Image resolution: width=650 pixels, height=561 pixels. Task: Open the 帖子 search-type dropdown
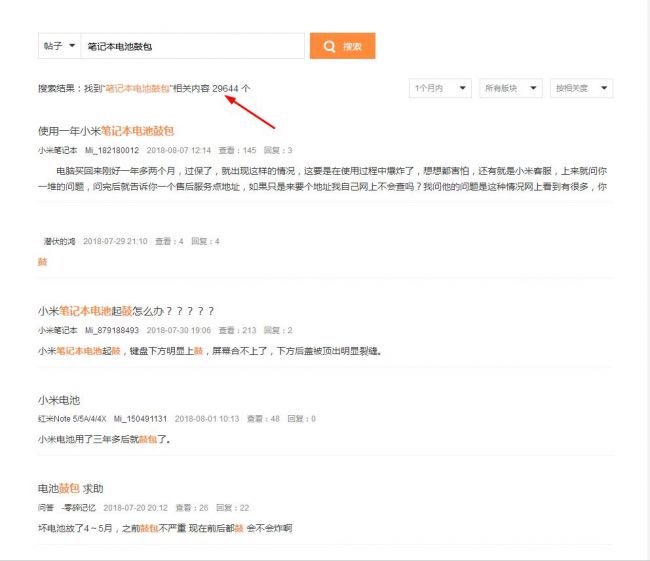[x=59, y=46]
